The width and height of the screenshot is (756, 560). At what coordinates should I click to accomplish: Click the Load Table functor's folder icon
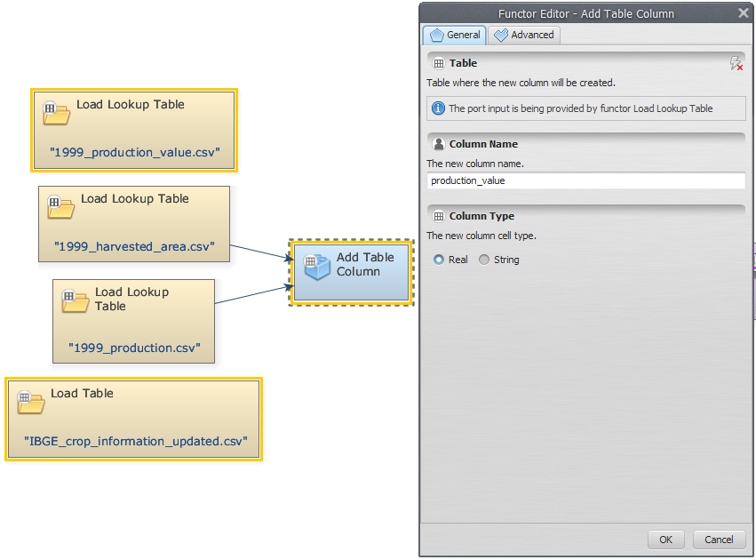pos(30,402)
